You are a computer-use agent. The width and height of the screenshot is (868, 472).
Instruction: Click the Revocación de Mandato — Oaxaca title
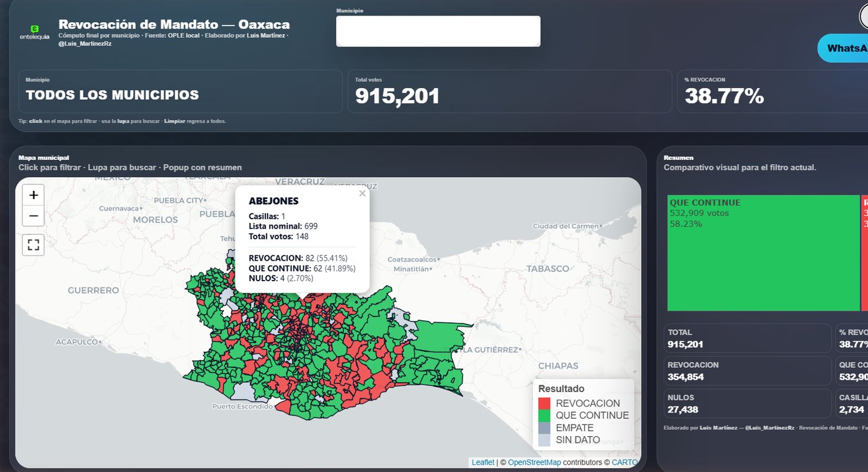pyautogui.click(x=174, y=25)
